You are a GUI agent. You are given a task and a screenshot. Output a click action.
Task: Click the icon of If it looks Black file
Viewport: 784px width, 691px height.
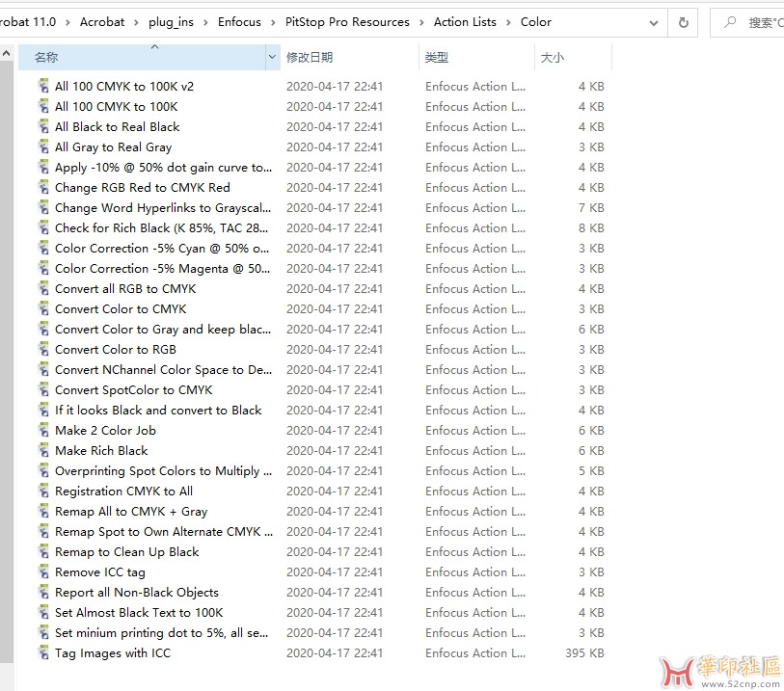tap(44, 410)
